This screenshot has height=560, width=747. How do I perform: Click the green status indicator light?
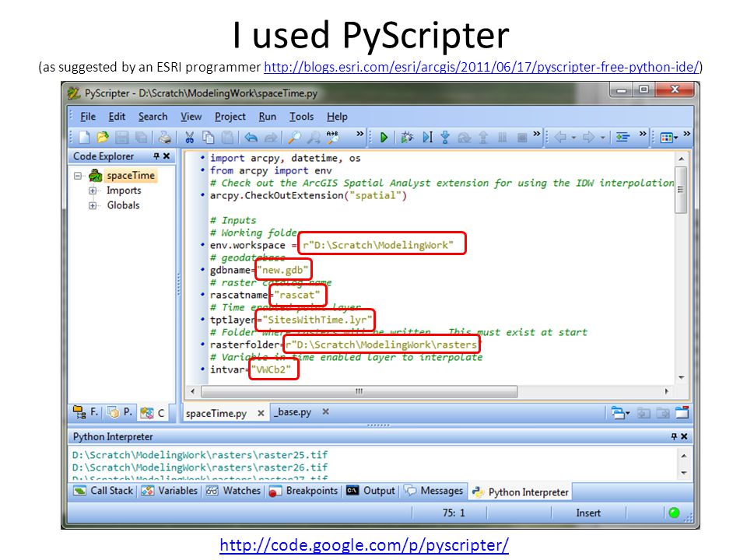point(674,513)
